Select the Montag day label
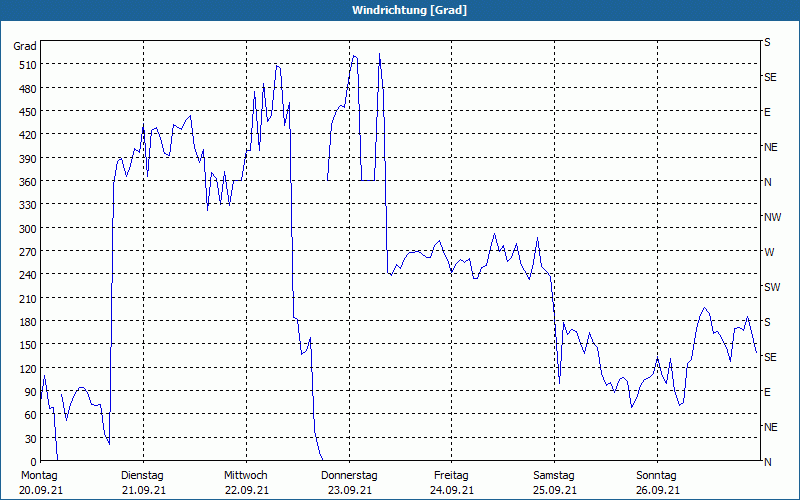Image resolution: width=800 pixels, height=500 pixels. coord(39,476)
